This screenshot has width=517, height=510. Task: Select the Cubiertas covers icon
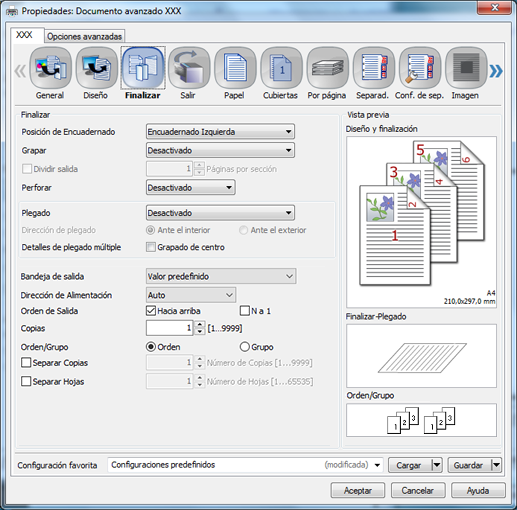pyautogui.click(x=281, y=68)
